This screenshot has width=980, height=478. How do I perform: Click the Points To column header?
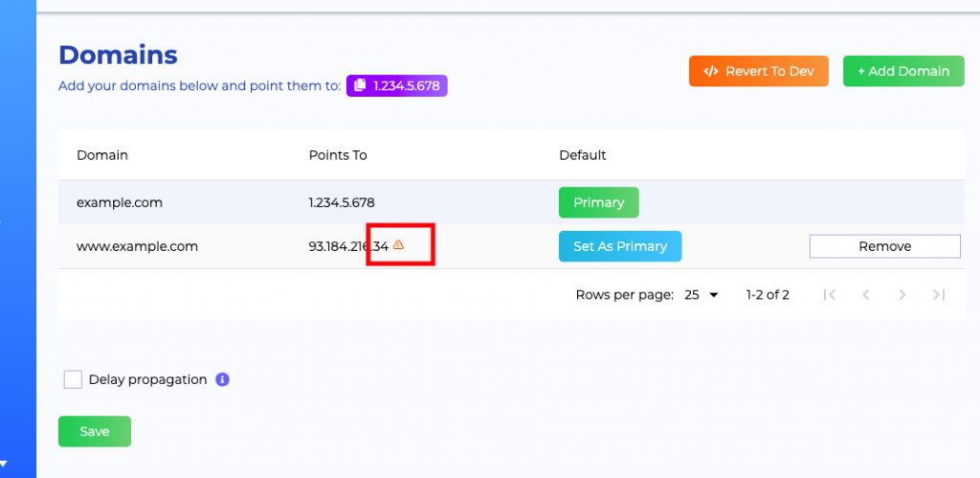(x=337, y=155)
